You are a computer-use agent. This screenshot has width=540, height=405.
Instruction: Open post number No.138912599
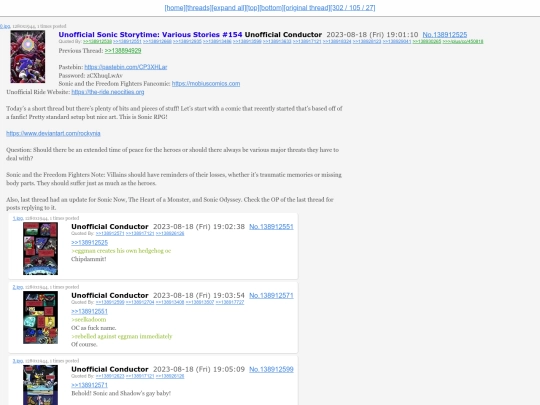point(271,369)
